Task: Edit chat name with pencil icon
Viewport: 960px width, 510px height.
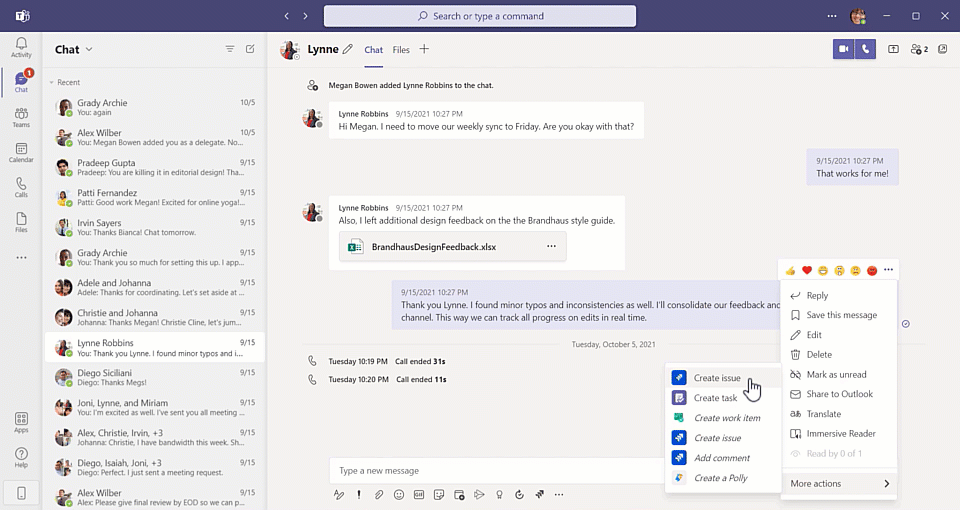Action: tap(348, 49)
